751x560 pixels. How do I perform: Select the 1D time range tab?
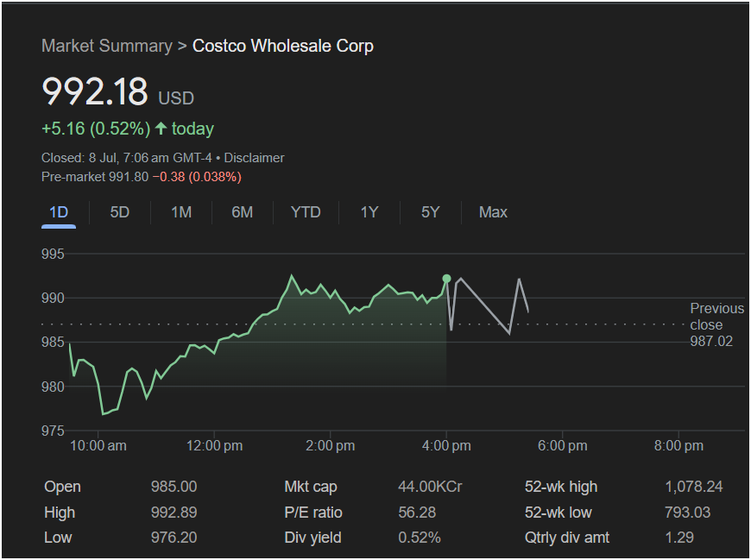pos(59,212)
